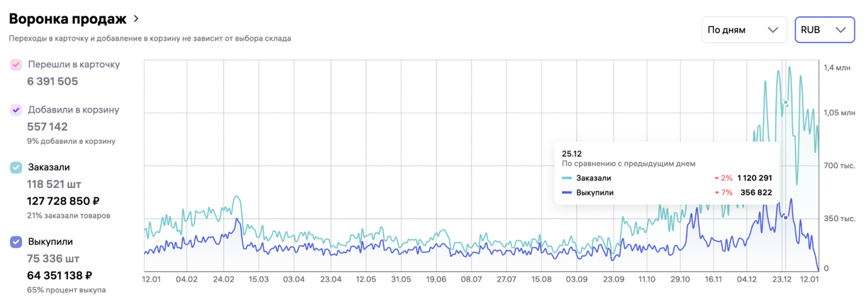Click По сравнению с предыдущим днем text
Image resolution: width=868 pixels, height=304 pixels.
[629, 164]
